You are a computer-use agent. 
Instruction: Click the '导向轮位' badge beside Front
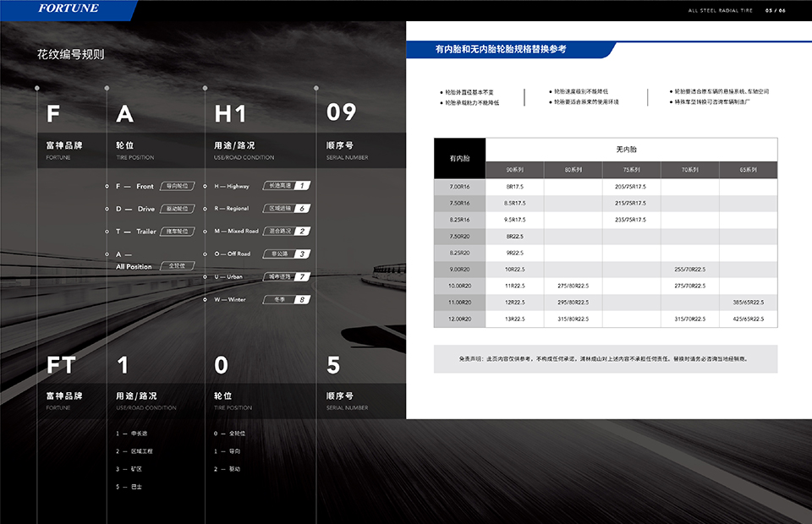pyautogui.click(x=178, y=186)
